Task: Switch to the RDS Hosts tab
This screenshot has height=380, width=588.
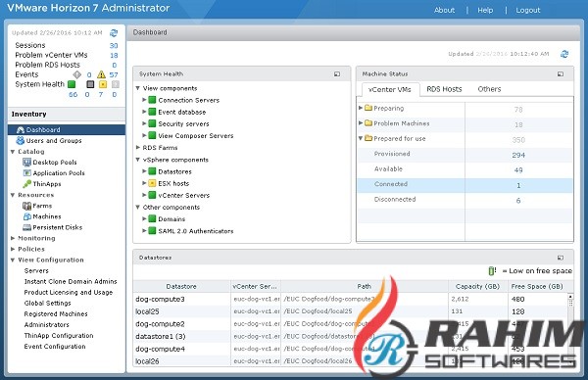Action: 444,89
